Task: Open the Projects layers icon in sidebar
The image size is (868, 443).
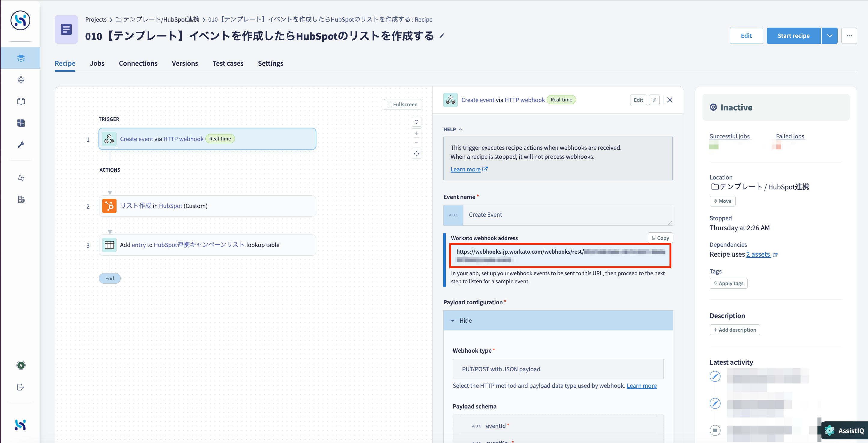Action: [21, 58]
